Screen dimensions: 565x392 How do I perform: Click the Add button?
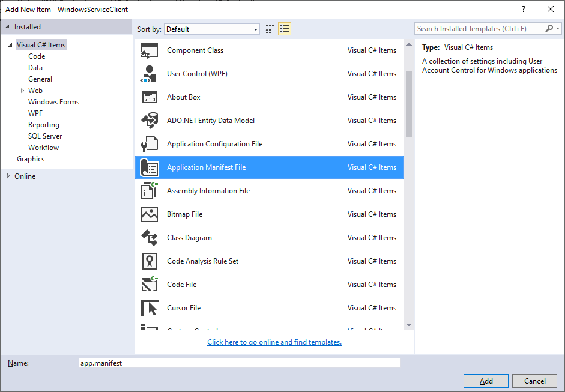click(x=486, y=381)
